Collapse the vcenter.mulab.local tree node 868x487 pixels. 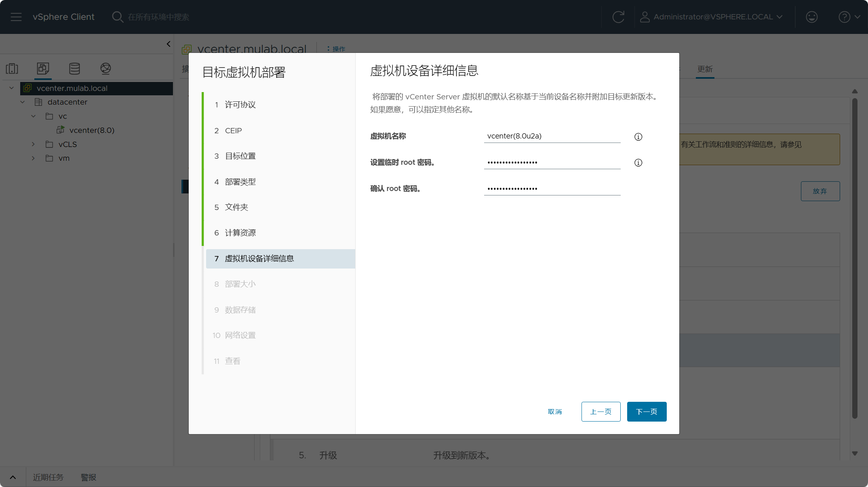(11, 88)
